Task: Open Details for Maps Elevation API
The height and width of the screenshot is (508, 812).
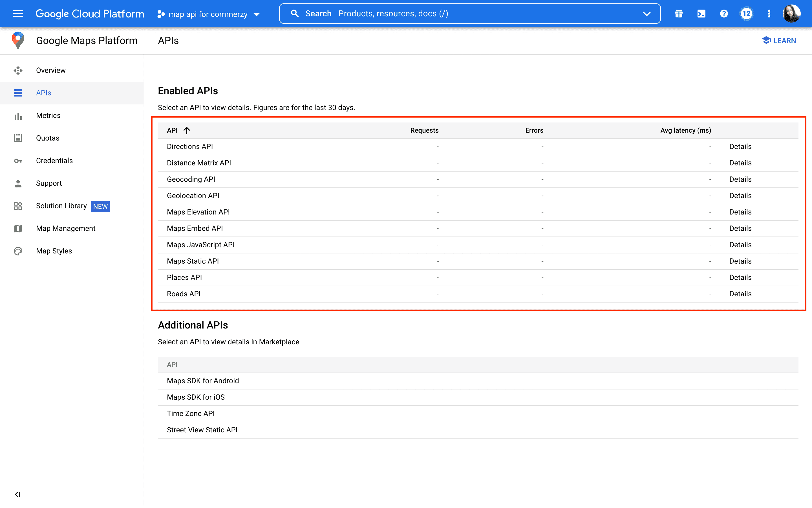Action: click(x=740, y=212)
